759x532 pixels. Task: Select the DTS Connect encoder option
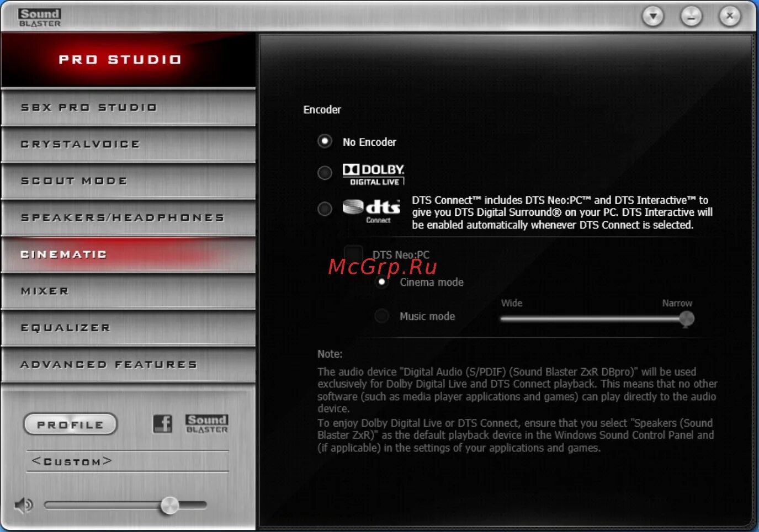[x=325, y=209]
